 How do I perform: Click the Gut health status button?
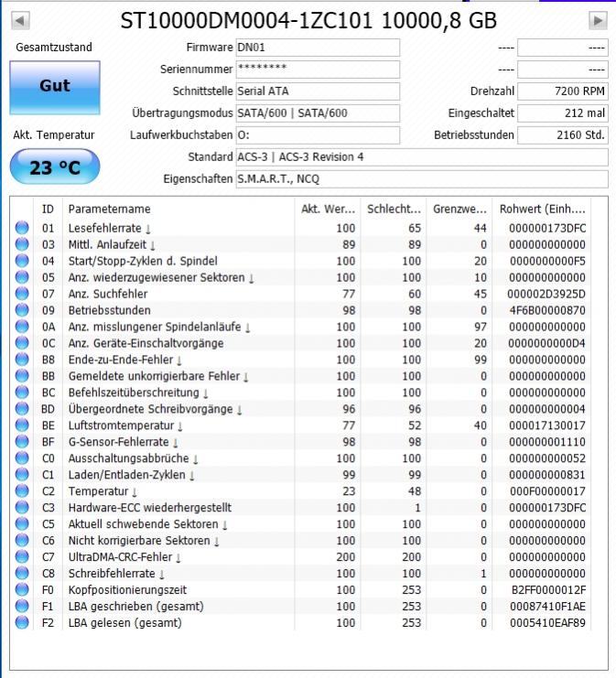[55, 88]
